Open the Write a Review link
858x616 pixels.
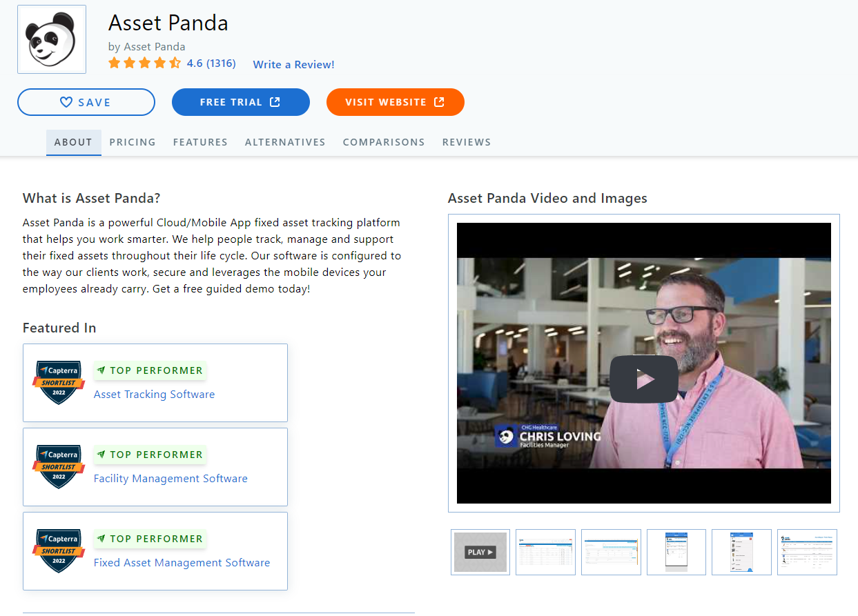pyautogui.click(x=294, y=64)
